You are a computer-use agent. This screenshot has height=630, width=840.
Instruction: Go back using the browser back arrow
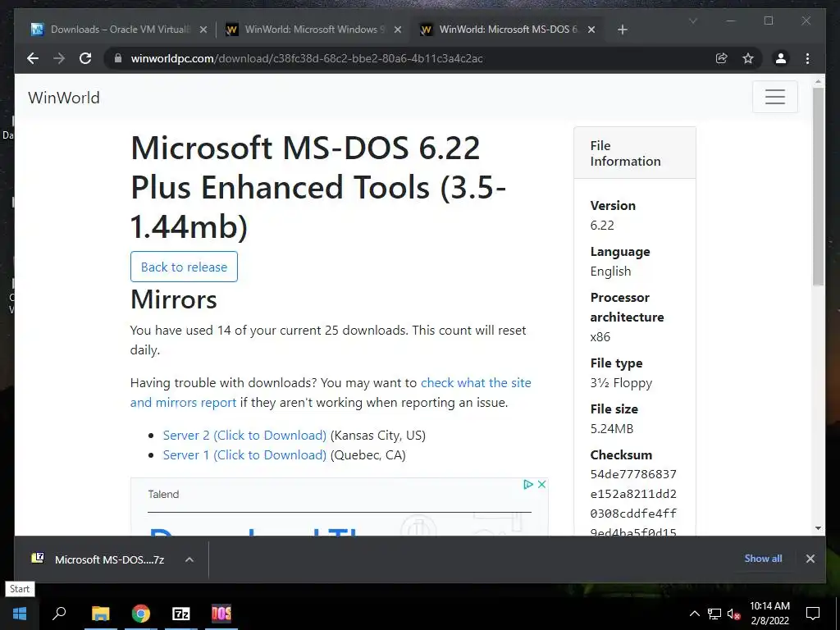tap(33, 58)
